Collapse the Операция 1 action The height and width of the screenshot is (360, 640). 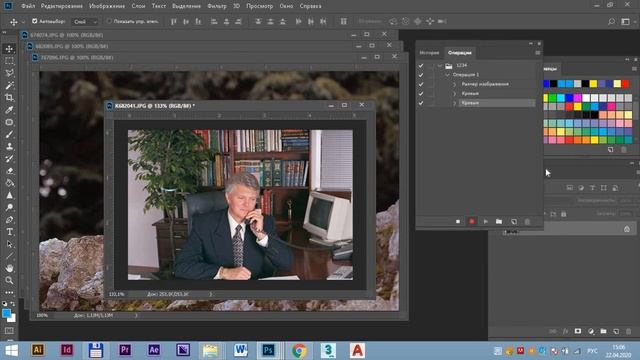447,75
